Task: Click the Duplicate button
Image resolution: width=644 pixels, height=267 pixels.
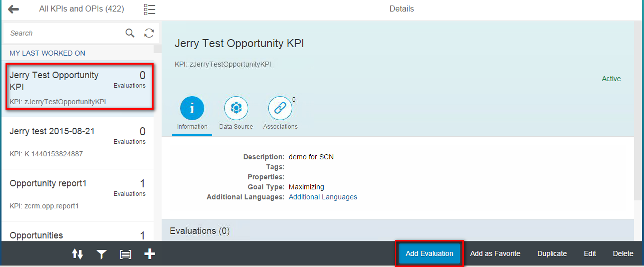Action: click(x=552, y=253)
